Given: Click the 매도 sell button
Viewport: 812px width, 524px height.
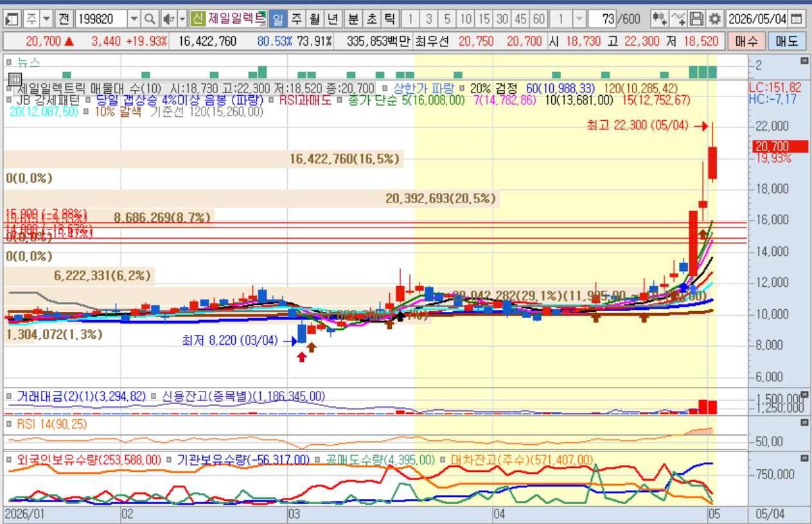Looking at the screenshot, I should [787, 42].
